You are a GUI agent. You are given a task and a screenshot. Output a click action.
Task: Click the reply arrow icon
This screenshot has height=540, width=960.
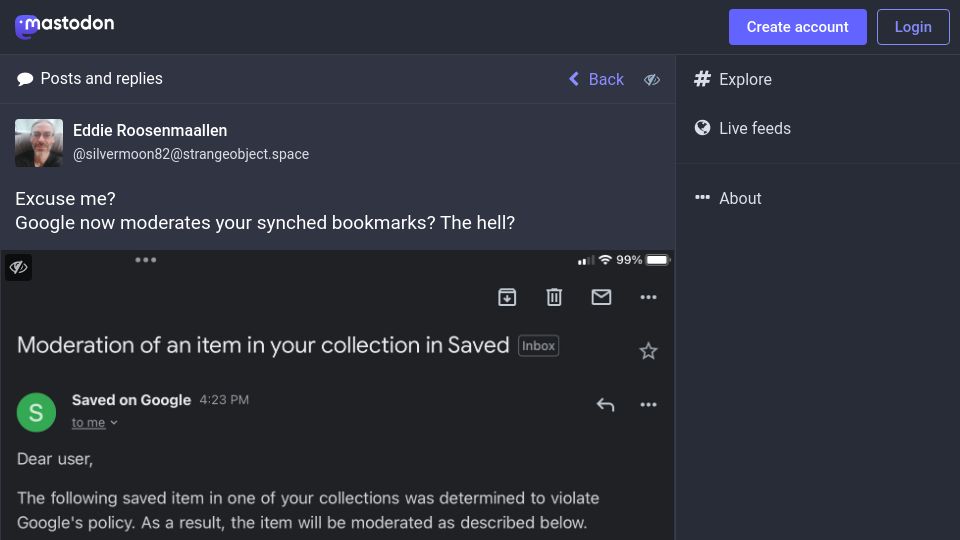606,405
